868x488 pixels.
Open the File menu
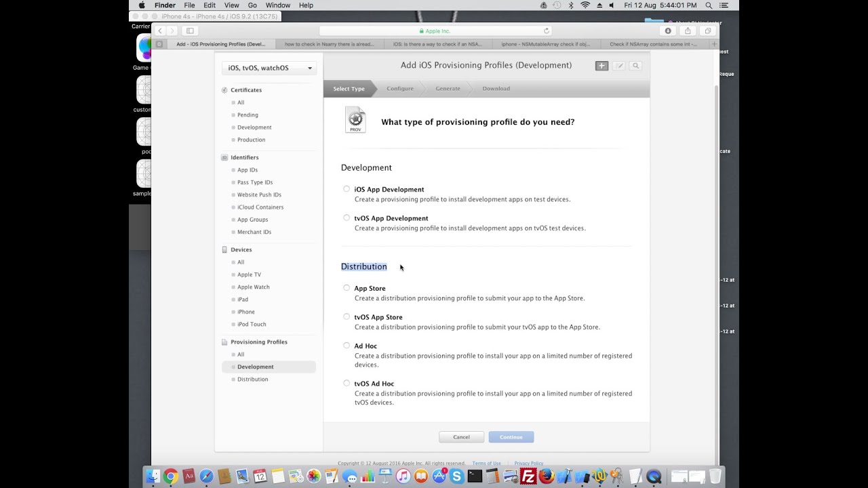[x=189, y=5]
